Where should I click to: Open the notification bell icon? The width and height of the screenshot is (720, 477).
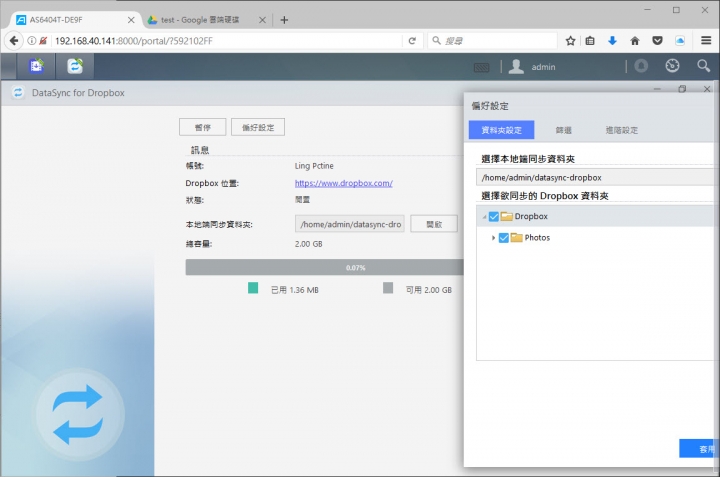point(641,66)
